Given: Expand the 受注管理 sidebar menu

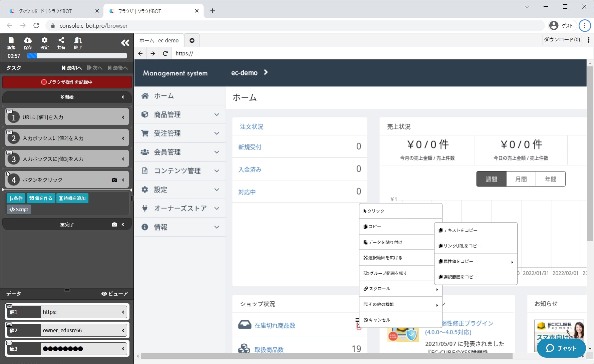Looking at the screenshot, I should (180, 133).
